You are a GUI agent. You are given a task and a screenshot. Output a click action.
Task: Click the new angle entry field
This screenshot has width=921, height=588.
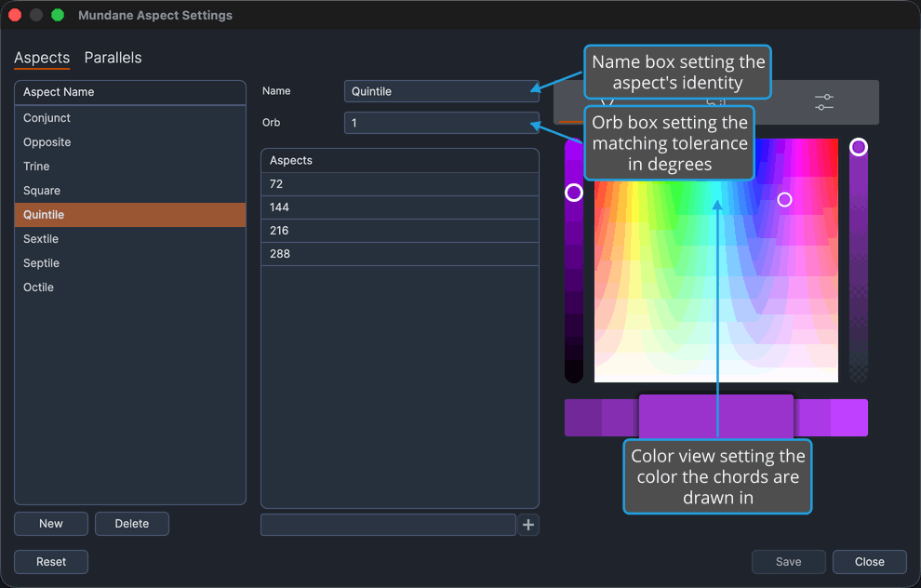[388, 525]
